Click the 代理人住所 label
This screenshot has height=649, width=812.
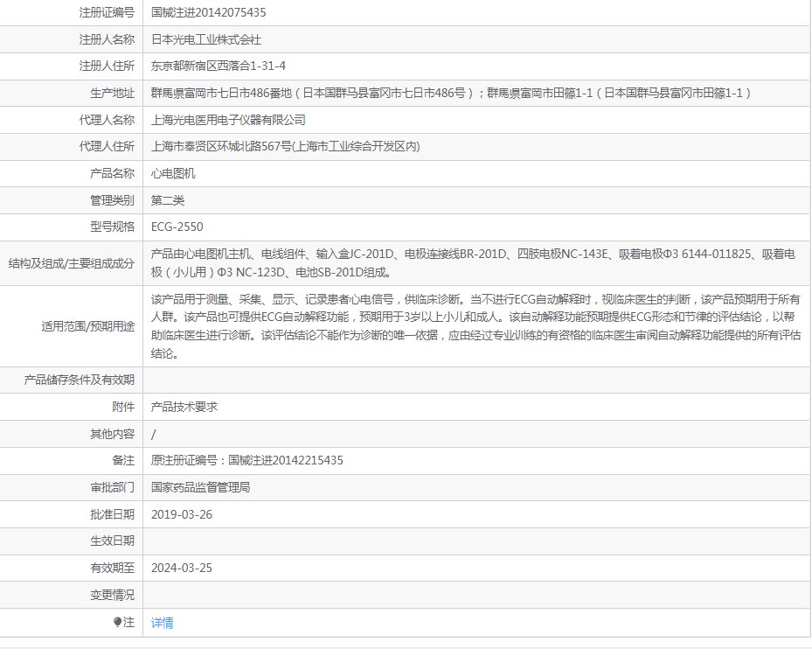click(x=107, y=146)
